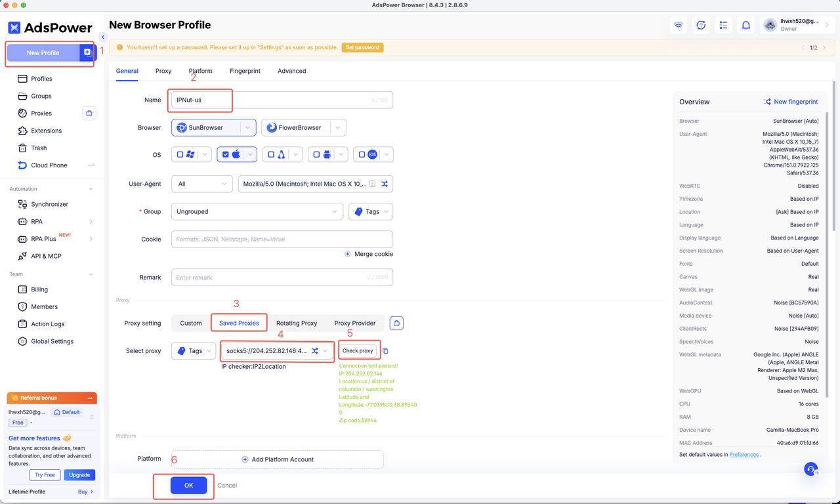Click the Merge cookie plus icon

pyautogui.click(x=348, y=254)
